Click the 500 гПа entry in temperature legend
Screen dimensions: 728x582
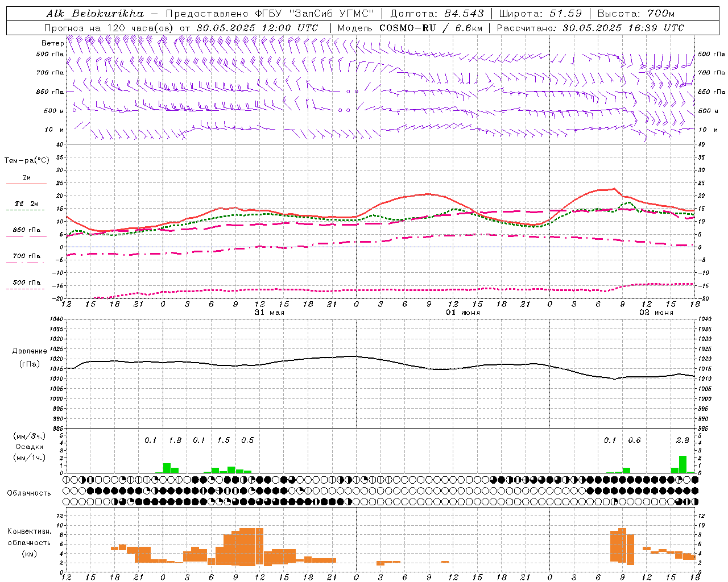coord(27,282)
